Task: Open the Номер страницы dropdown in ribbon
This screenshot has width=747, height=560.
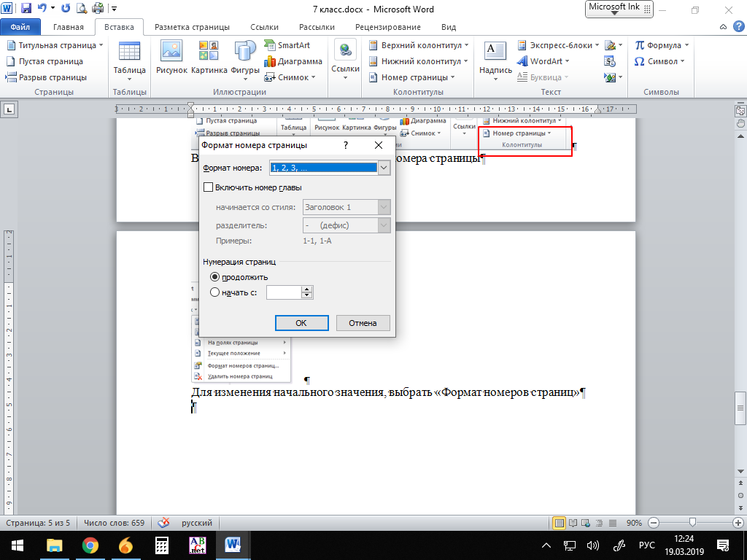Action: pyautogui.click(x=417, y=77)
